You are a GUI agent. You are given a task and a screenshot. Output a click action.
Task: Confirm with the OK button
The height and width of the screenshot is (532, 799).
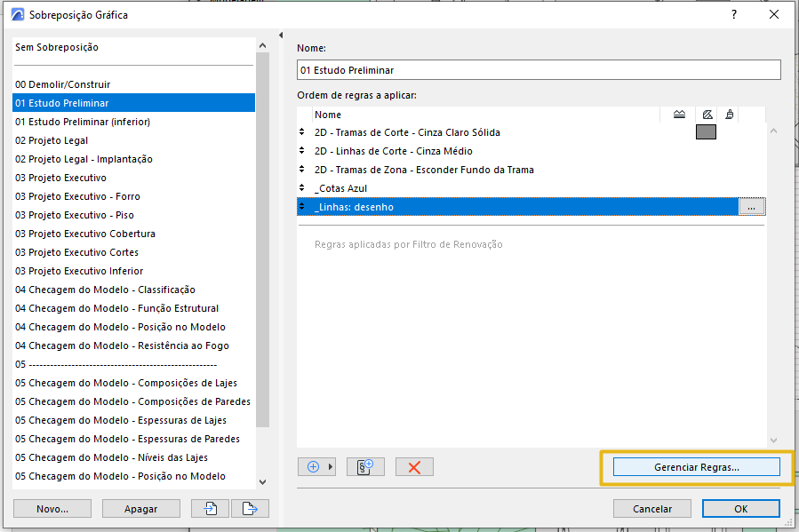click(741, 509)
